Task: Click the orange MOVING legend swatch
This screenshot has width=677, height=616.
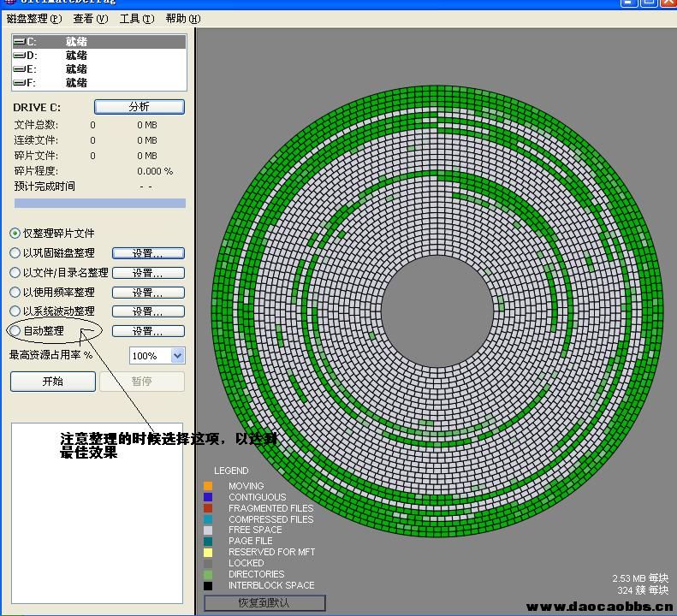Action: tap(208, 486)
